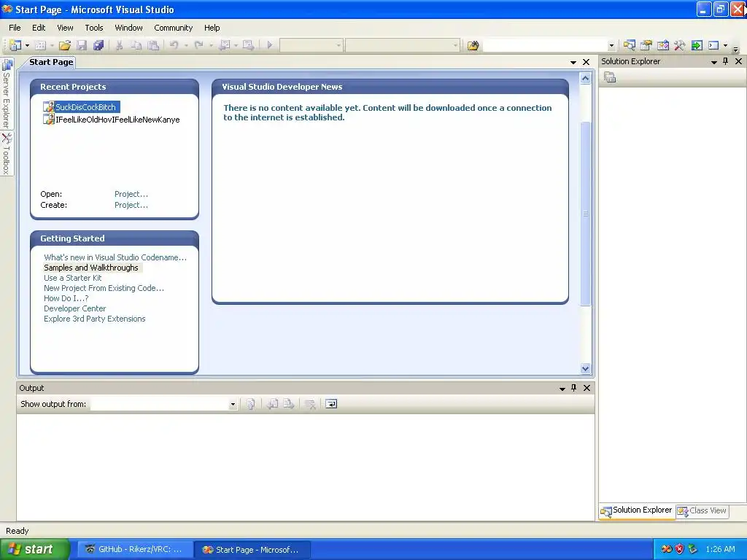Click the Start Page vertical scrollbar thumb
The image size is (747, 560).
pos(586,214)
